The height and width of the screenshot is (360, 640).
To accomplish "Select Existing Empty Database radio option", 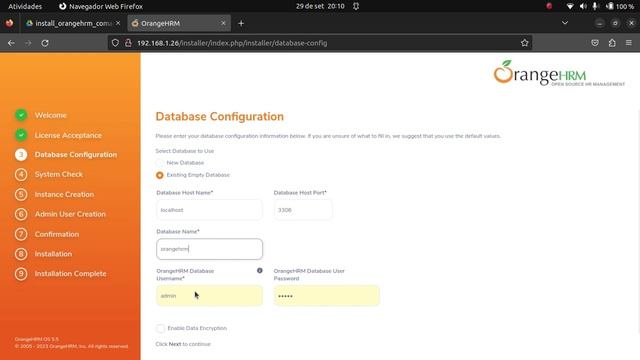I will point(160,175).
